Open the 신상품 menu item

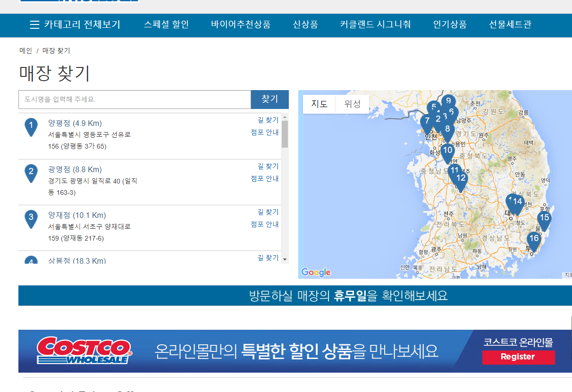point(305,25)
